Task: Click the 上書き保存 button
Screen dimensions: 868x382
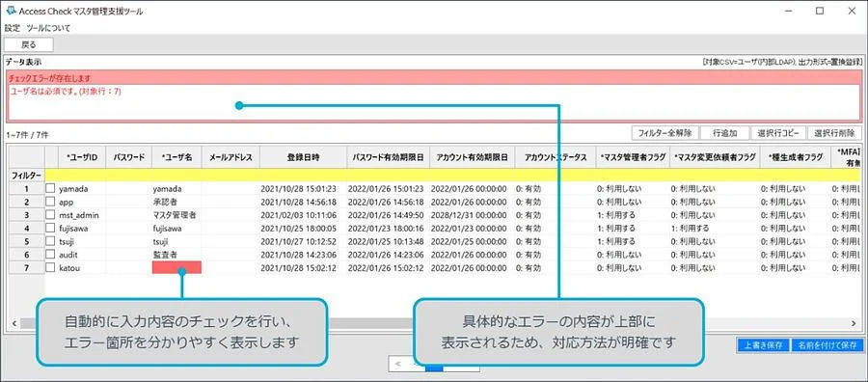Action: coord(763,345)
